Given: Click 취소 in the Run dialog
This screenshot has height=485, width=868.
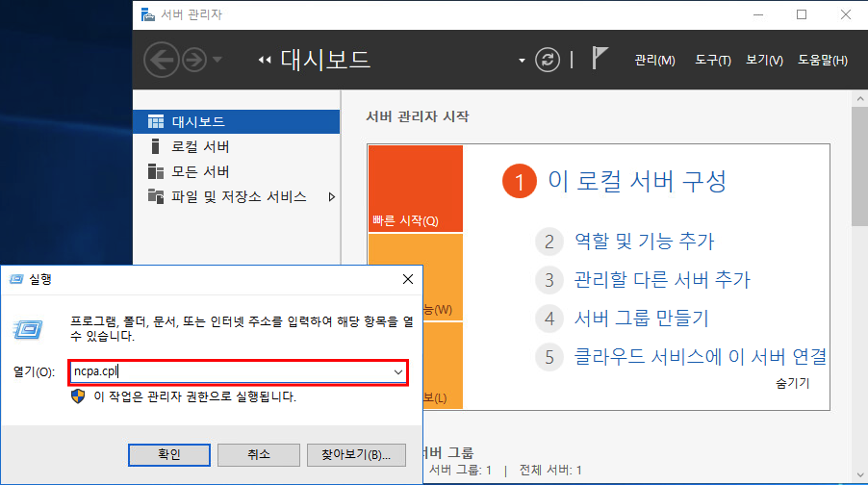Looking at the screenshot, I should click(x=259, y=454).
